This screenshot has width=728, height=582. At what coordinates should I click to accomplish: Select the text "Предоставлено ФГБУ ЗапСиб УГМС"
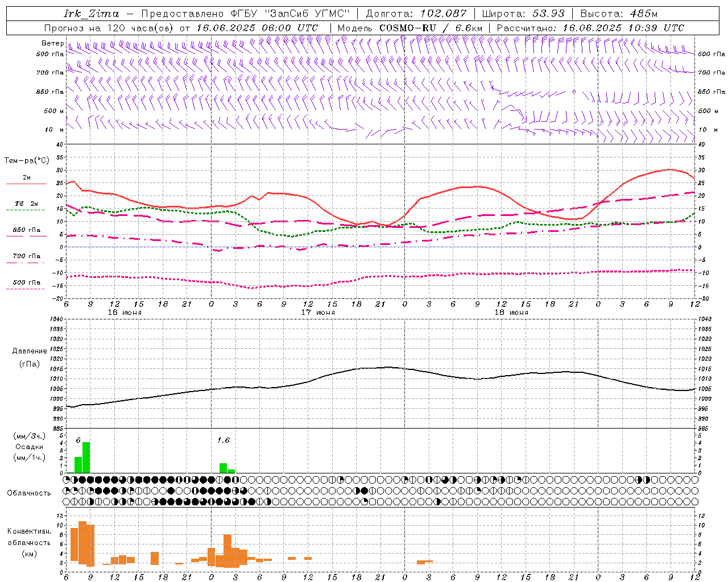pyautogui.click(x=245, y=14)
